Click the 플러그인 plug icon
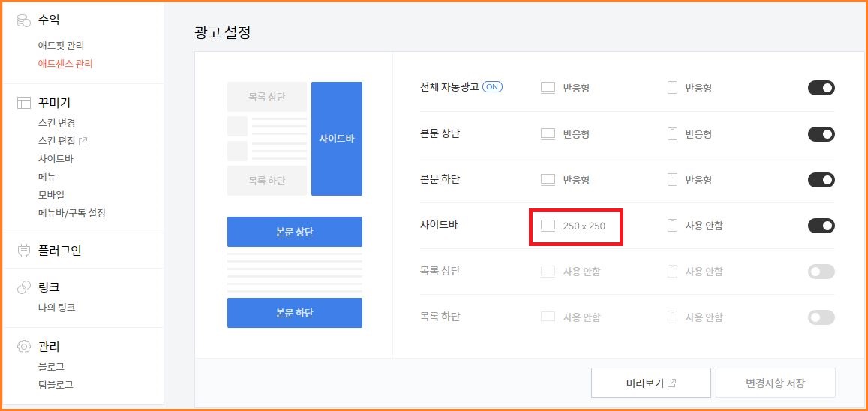The height and width of the screenshot is (411, 868). [x=24, y=250]
